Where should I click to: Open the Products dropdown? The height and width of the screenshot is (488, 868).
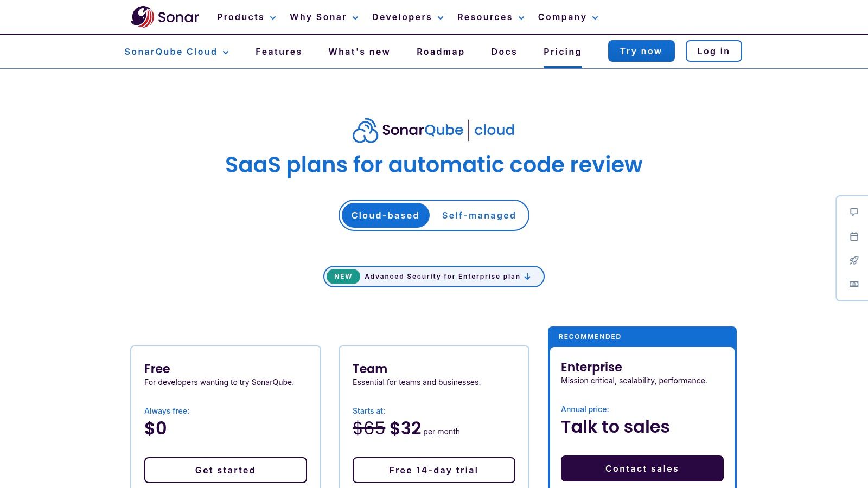coord(245,17)
